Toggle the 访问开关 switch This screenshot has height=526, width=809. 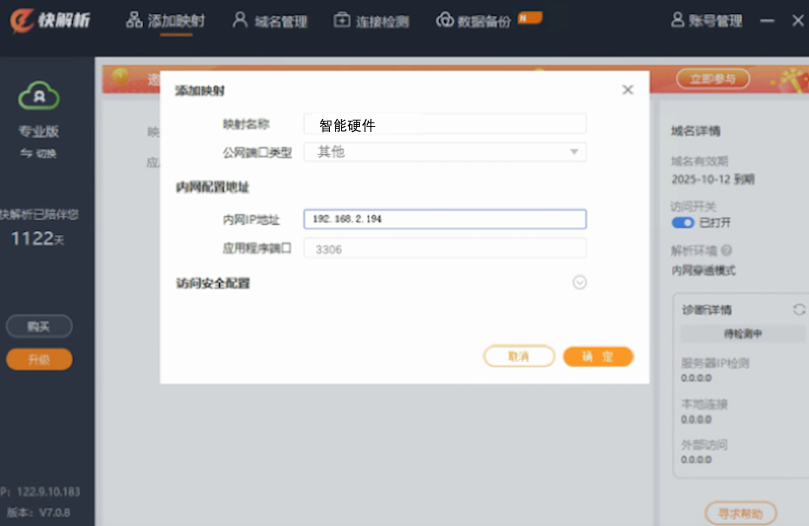tap(683, 222)
